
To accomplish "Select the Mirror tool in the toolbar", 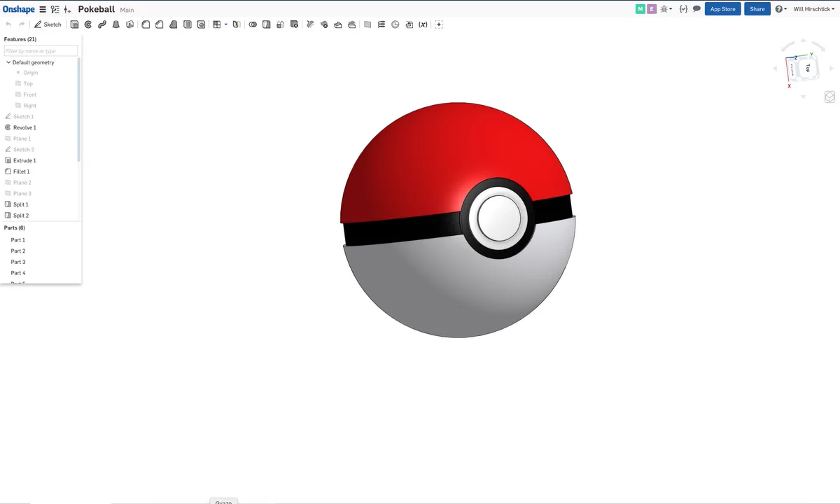I will point(236,24).
